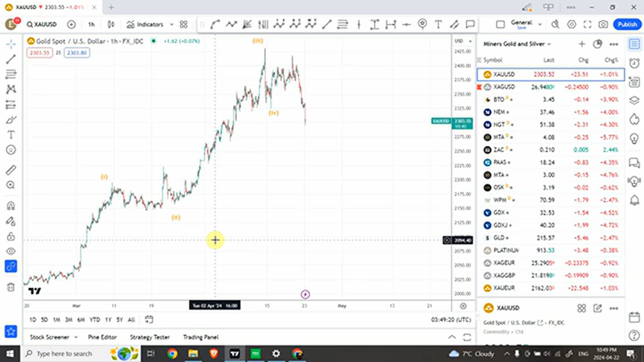Select the ruler measure tool
Viewport: 644px width, 362px height.
[x=11, y=170]
